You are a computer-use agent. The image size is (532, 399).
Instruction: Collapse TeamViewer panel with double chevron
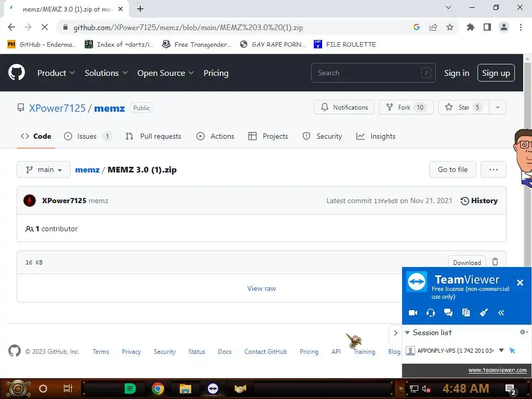pos(501,312)
